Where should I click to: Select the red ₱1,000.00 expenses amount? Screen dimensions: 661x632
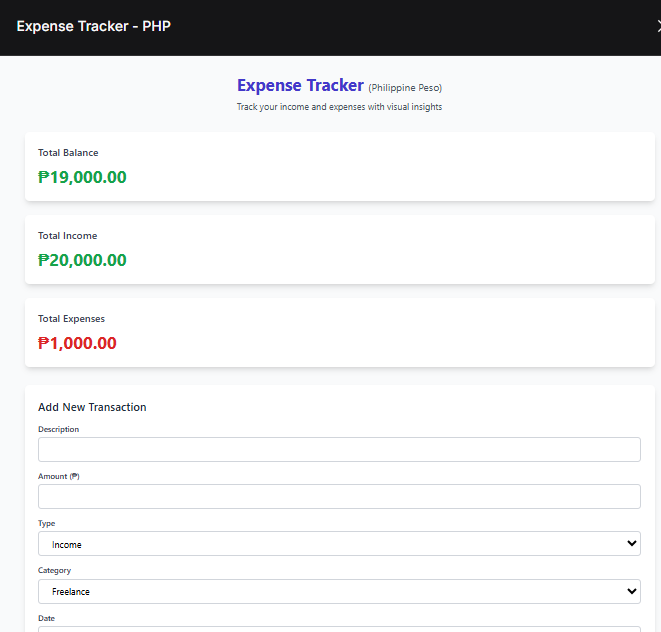point(77,344)
